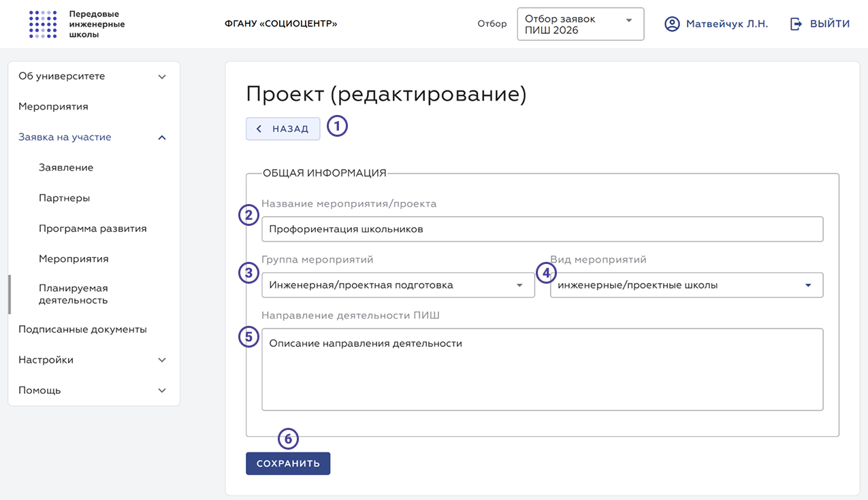
Task: Select Заявление in the sidebar
Action: pos(66,167)
